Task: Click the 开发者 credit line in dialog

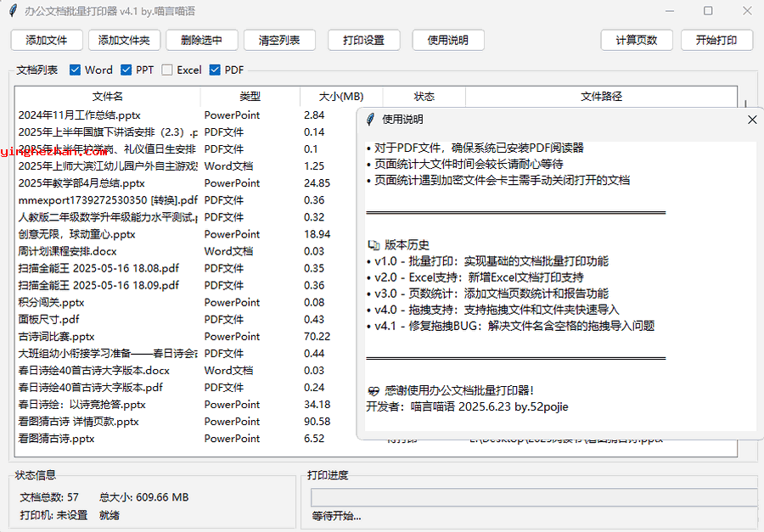Action: point(467,406)
